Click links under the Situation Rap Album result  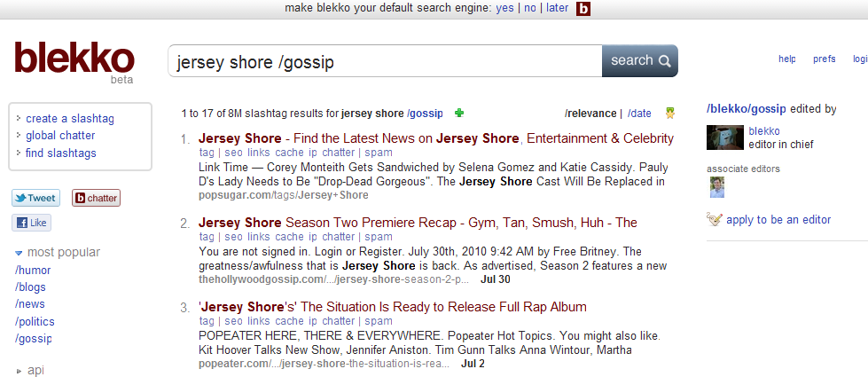(259, 320)
